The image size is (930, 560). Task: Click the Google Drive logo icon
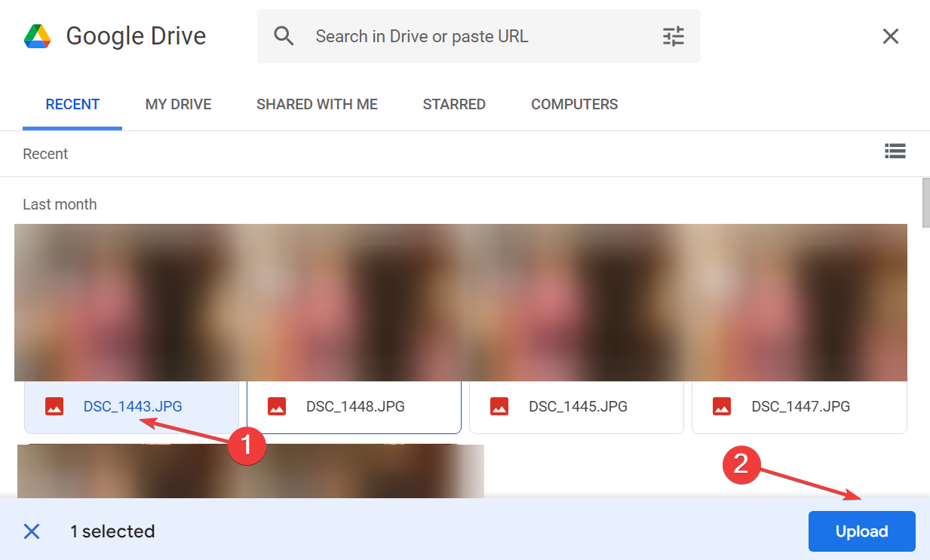point(37,36)
